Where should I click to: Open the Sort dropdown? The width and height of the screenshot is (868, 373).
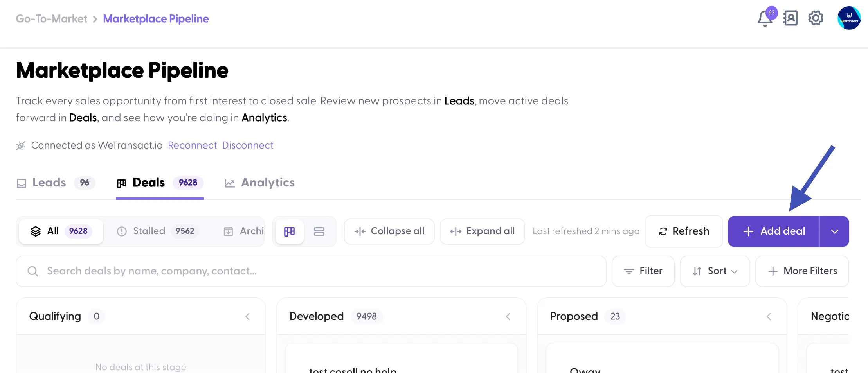click(x=715, y=271)
